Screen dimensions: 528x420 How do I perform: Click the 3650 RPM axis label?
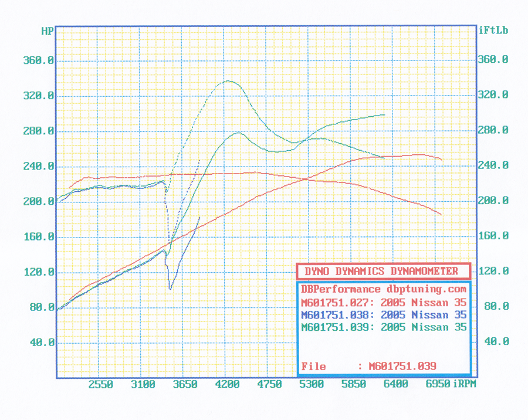(185, 384)
